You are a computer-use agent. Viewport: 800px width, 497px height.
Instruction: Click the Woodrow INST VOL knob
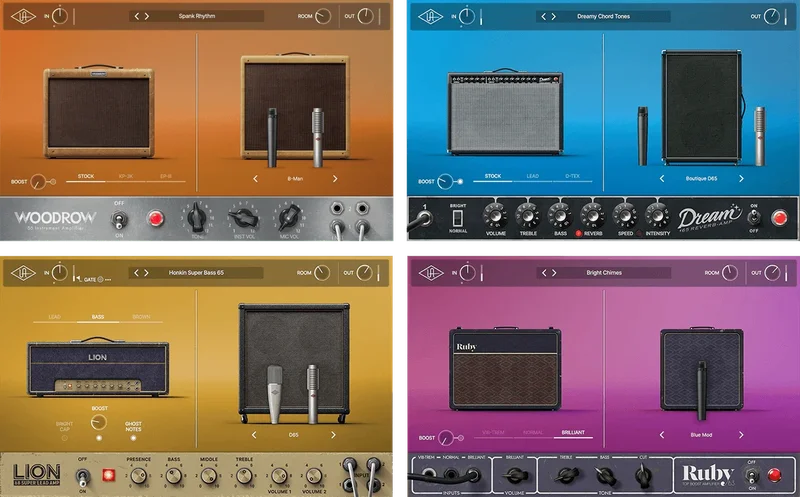(x=244, y=218)
